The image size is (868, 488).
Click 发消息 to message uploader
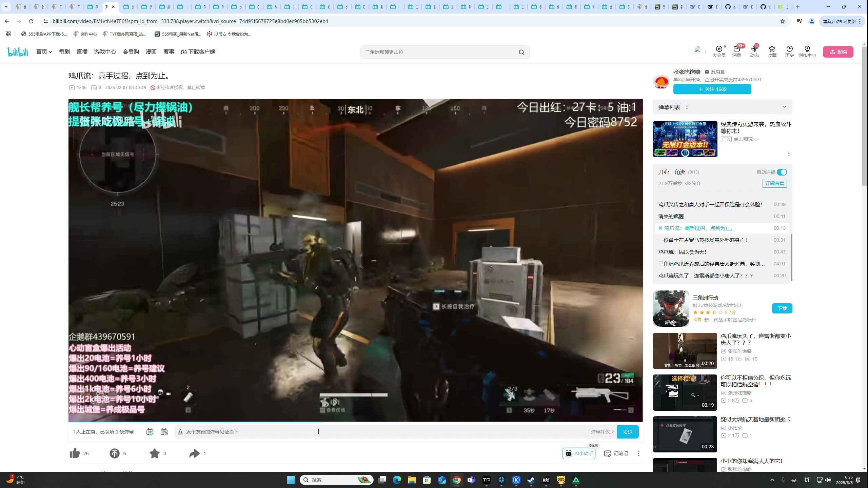tap(714, 72)
